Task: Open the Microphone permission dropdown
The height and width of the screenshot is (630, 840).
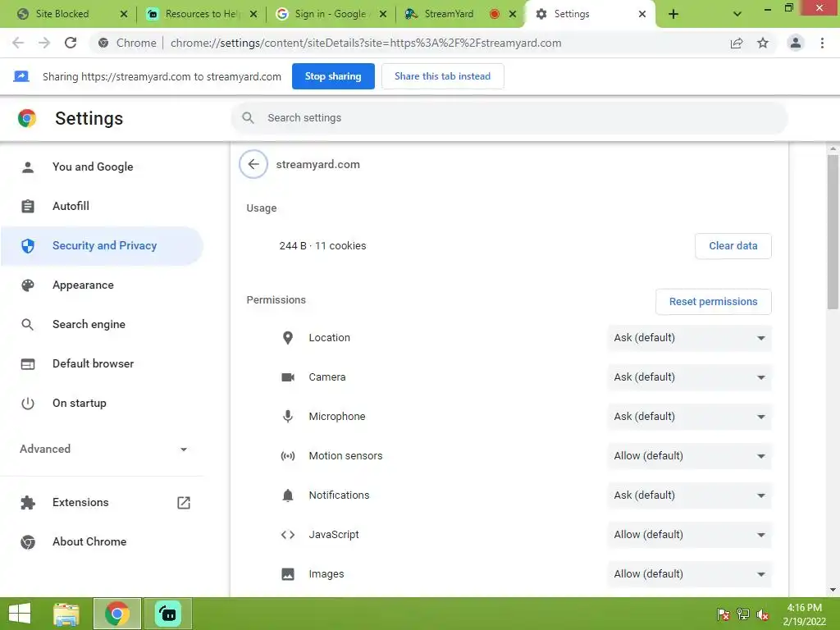Action: click(689, 416)
